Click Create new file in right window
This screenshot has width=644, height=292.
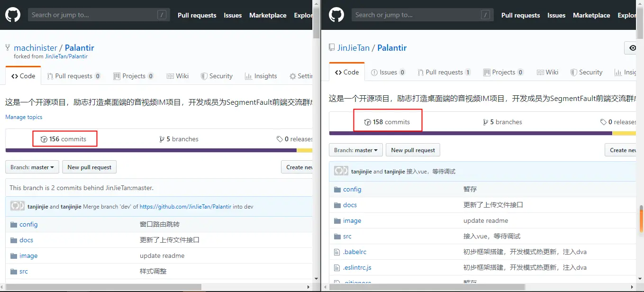point(620,150)
